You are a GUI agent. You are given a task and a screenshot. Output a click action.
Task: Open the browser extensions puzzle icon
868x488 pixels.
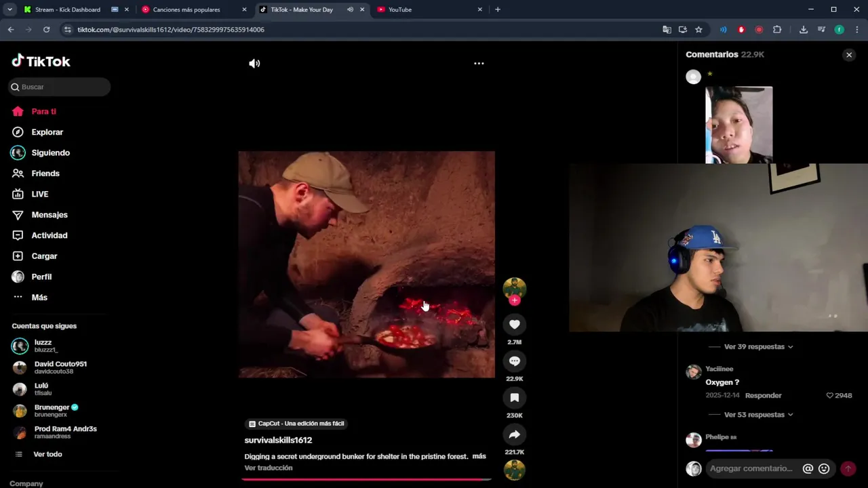(777, 30)
